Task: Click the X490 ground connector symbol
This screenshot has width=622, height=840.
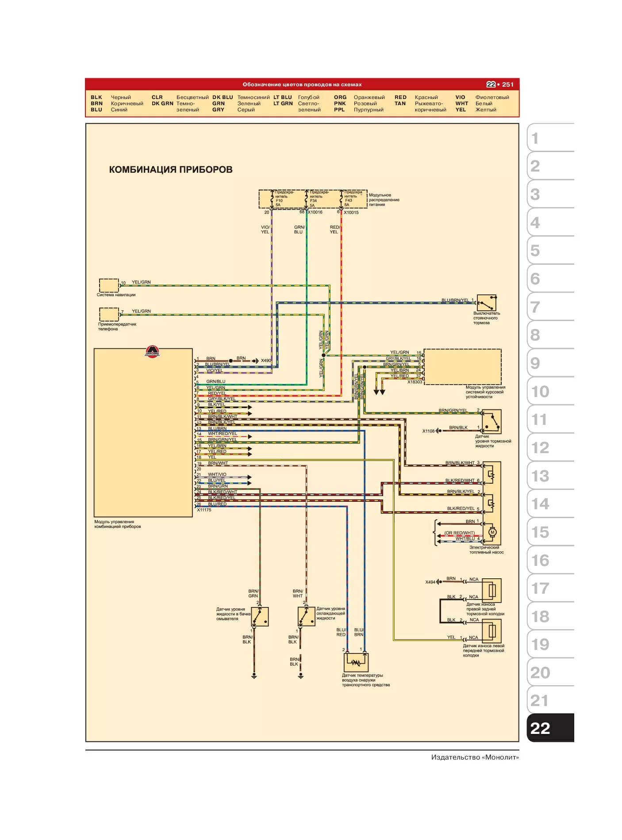Action: [x=255, y=361]
